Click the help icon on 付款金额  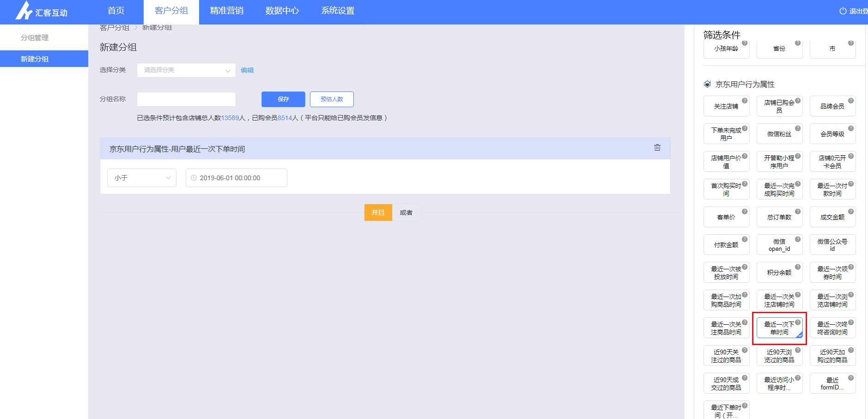[745, 239]
